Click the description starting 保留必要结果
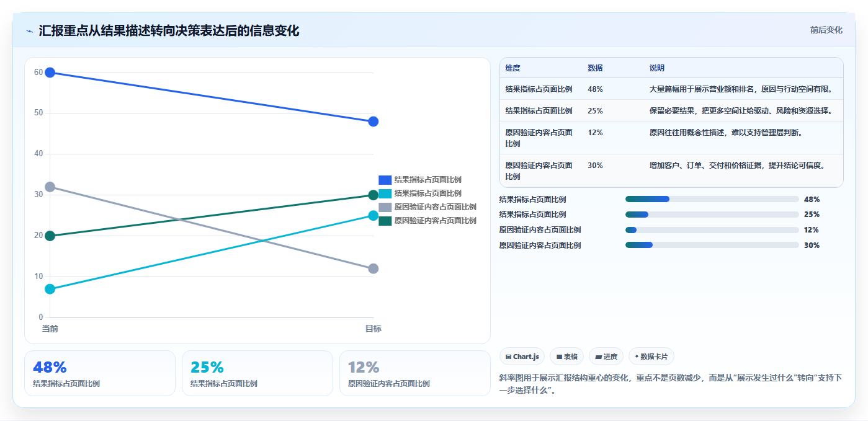 (x=741, y=111)
